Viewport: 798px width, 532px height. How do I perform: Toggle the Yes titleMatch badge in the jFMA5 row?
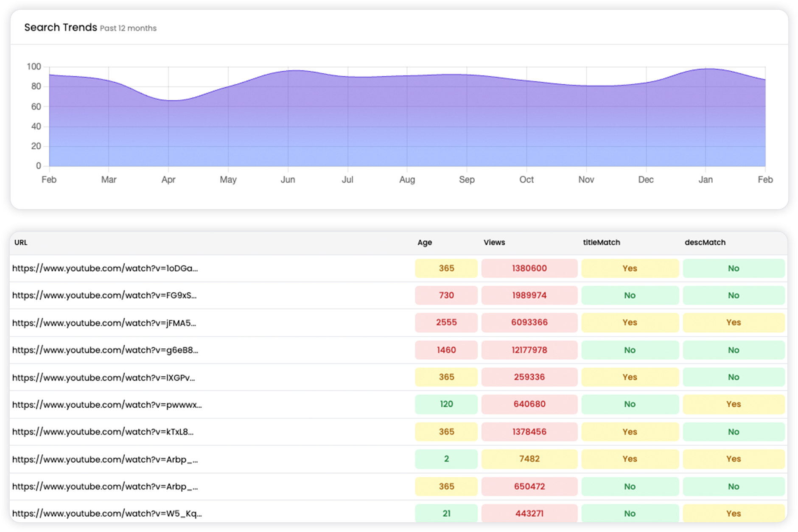630,322
